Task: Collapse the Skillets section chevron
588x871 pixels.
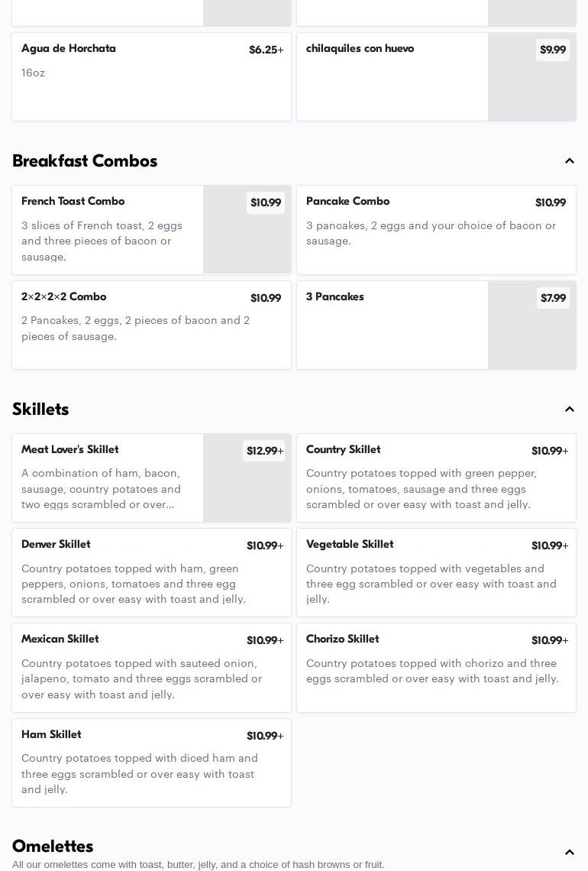Action: [x=569, y=410]
